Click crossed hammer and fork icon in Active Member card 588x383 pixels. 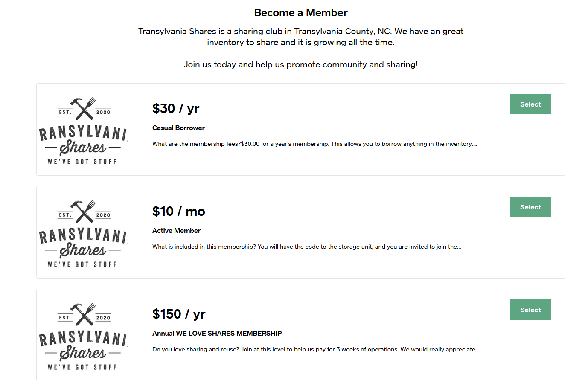click(x=83, y=211)
